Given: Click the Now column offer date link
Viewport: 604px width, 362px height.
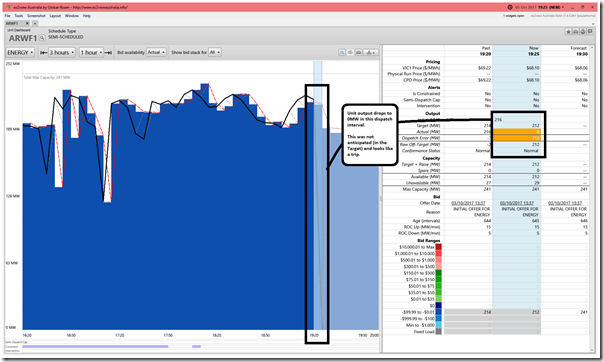Looking at the screenshot, I should pyautogui.click(x=517, y=203).
